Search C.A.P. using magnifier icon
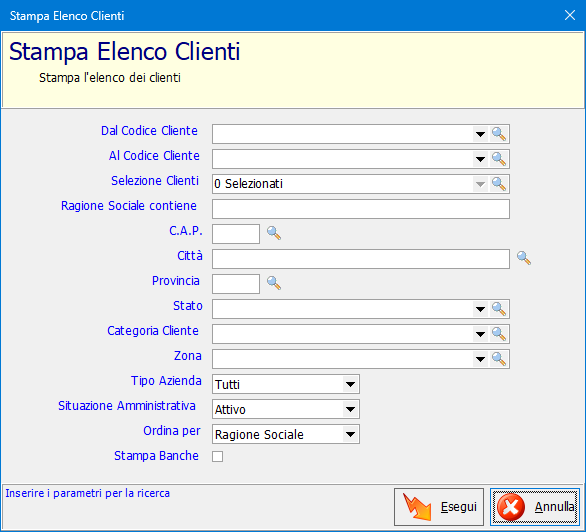Image resolution: width=586 pixels, height=532 pixels. click(x=274, y=233)
